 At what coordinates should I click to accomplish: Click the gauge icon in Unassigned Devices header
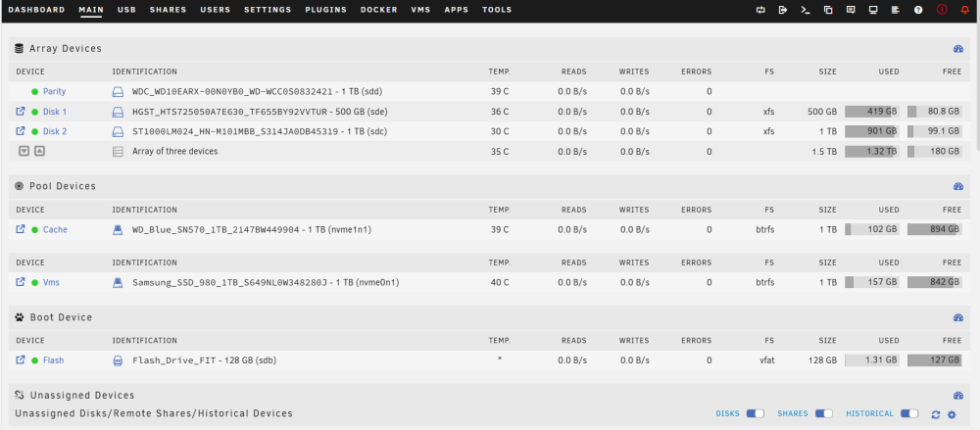pos(958,396)
